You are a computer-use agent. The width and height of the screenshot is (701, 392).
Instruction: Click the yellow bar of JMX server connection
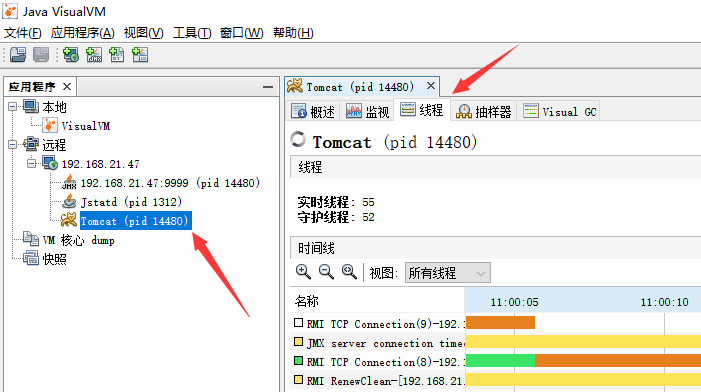583,341
